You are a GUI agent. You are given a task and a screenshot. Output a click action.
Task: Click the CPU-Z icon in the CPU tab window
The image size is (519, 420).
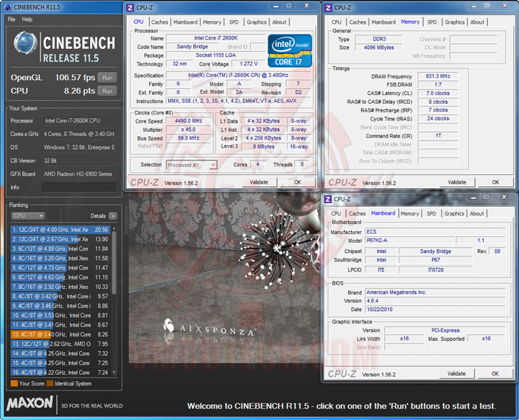coord(130,8)
